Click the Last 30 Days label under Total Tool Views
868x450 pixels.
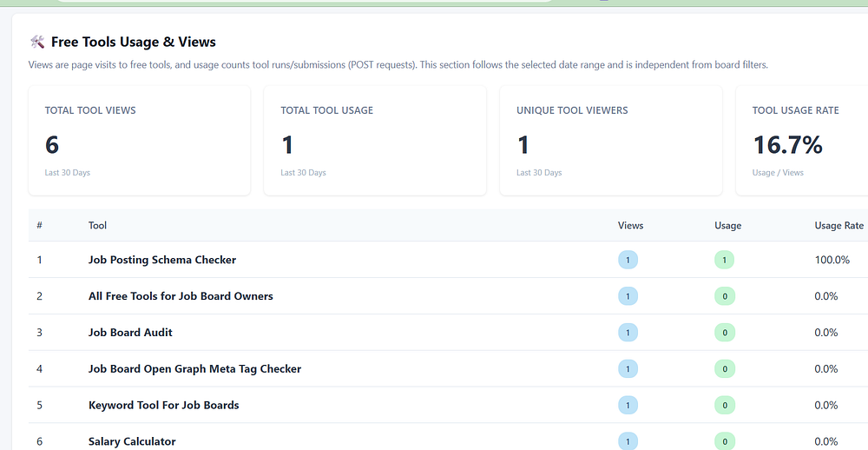(67, 172)
